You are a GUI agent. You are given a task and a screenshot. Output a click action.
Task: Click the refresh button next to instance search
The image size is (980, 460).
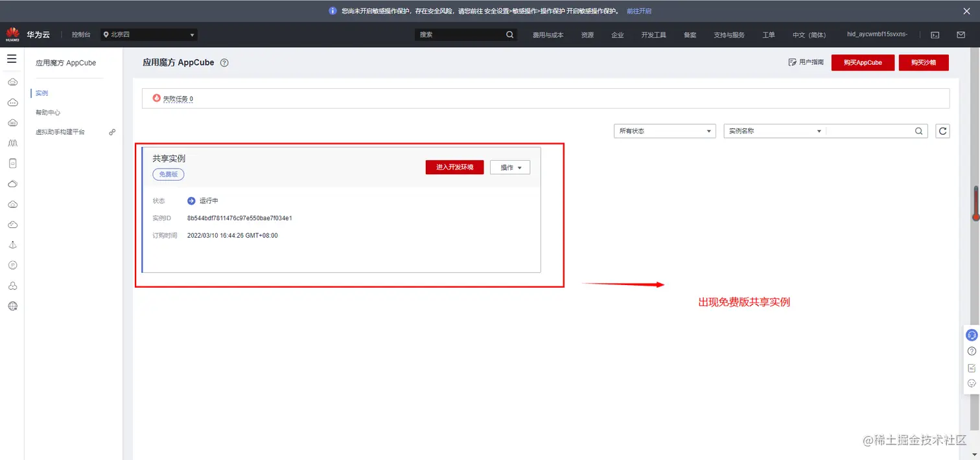tap(943, 131)
